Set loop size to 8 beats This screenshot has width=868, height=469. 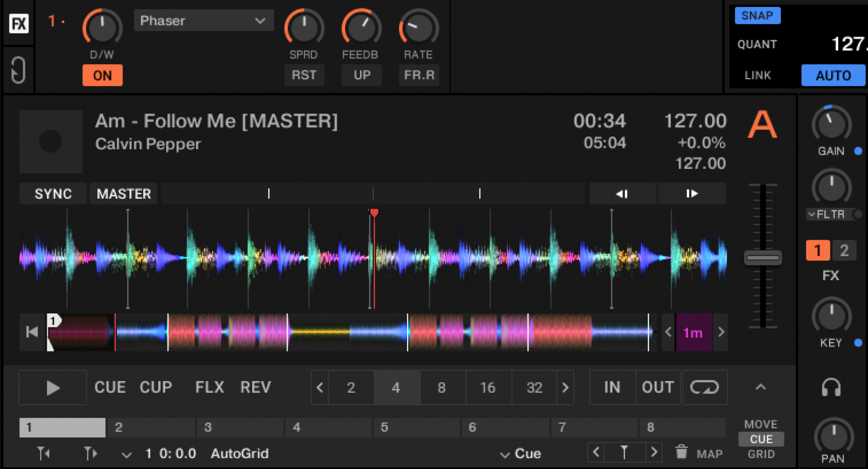coord(442,388)
